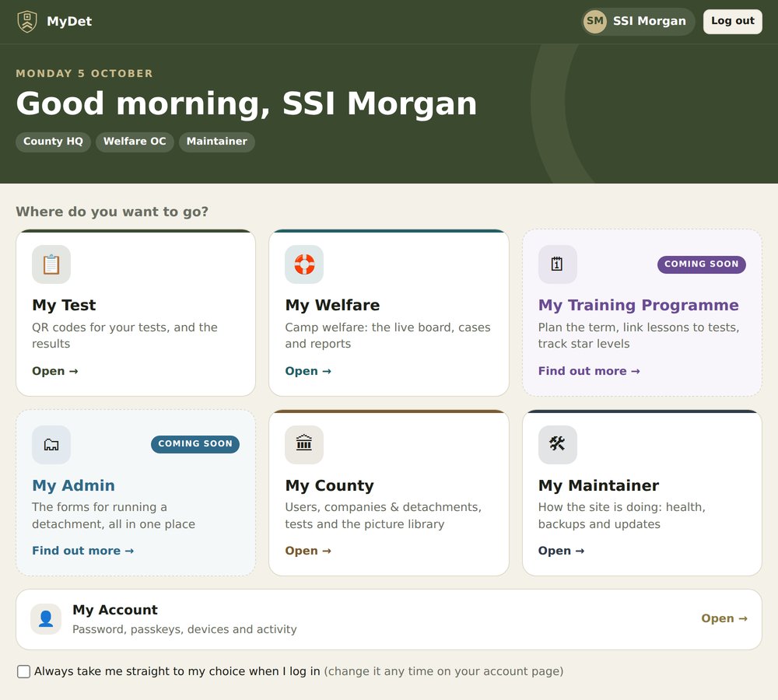Click the My County building icon
The image size is (778, 700).
(x=304, y=445)
